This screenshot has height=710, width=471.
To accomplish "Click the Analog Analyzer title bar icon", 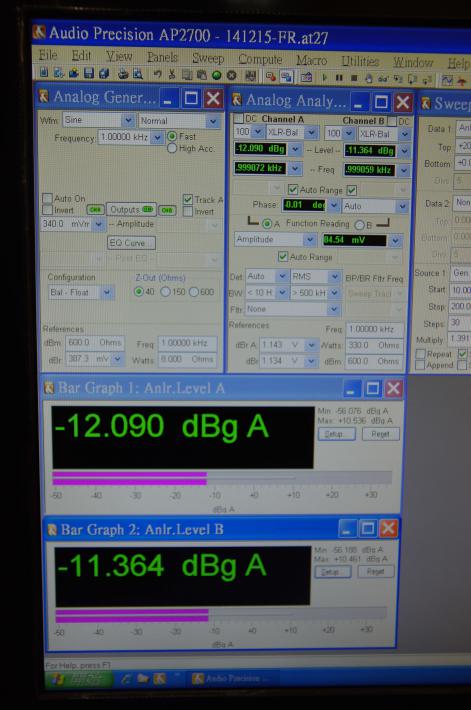I will (x=237, y=100).
